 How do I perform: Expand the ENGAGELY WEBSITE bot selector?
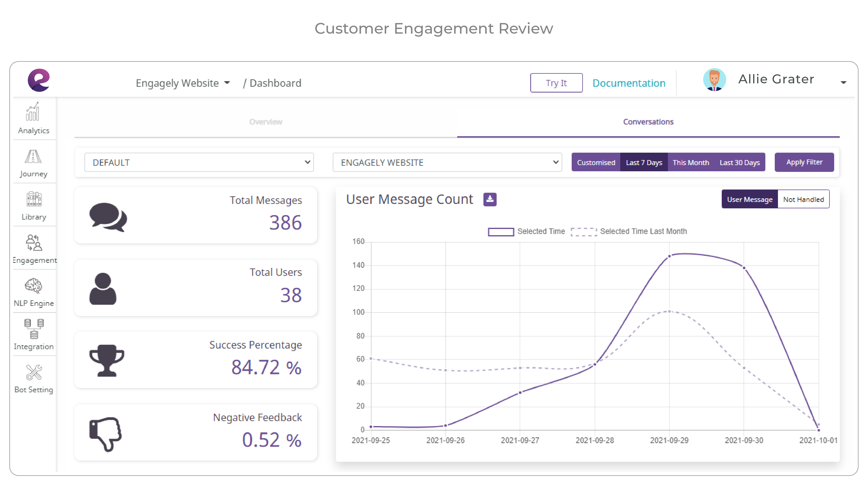tap(447, 162)
